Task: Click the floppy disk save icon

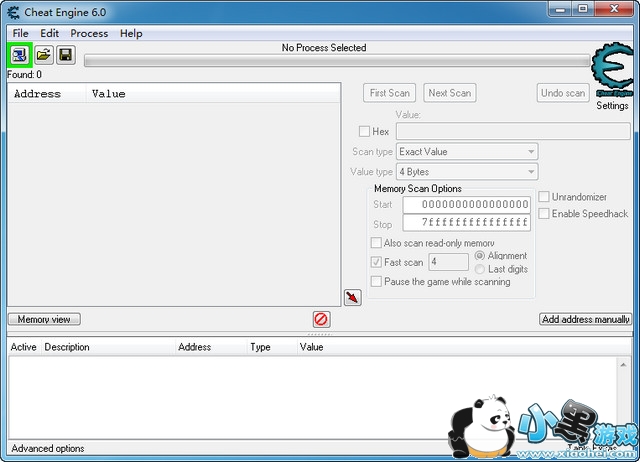Action: (x=65, y=55)
